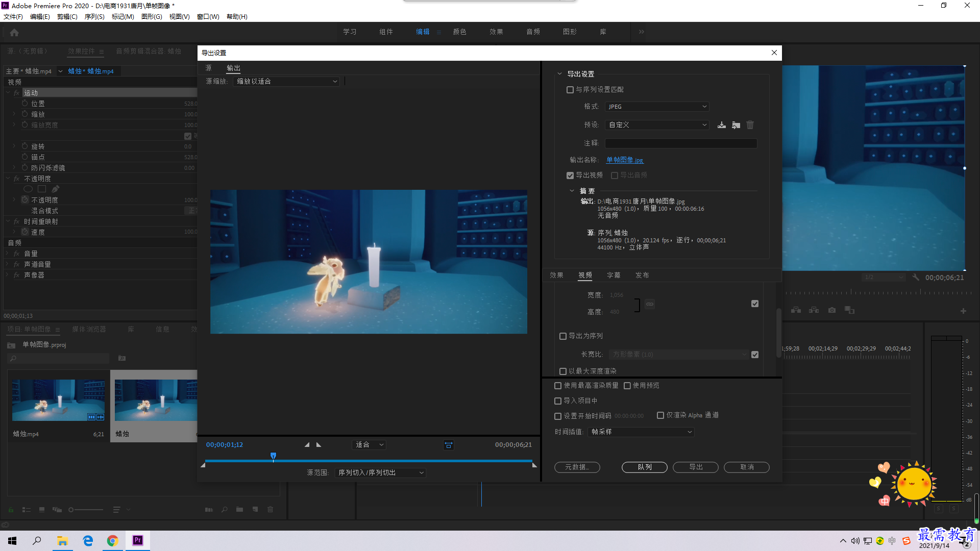This screenshot has height=551, width=980.
Task: Switch to the 字幕 tab
Action: 614,275
